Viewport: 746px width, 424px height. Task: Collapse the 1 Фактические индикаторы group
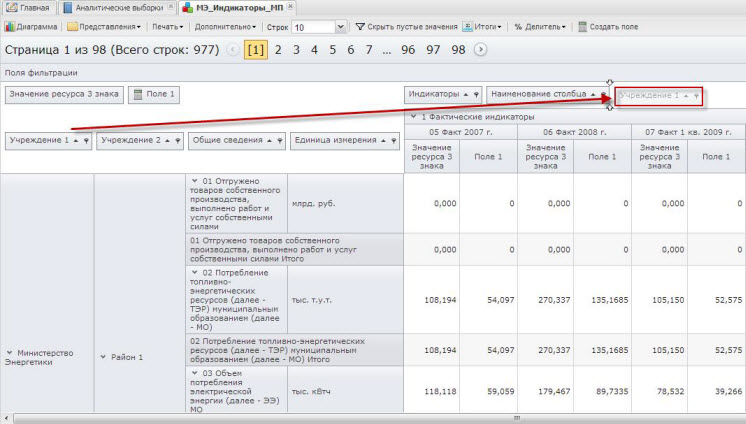(x=413, y=116)
